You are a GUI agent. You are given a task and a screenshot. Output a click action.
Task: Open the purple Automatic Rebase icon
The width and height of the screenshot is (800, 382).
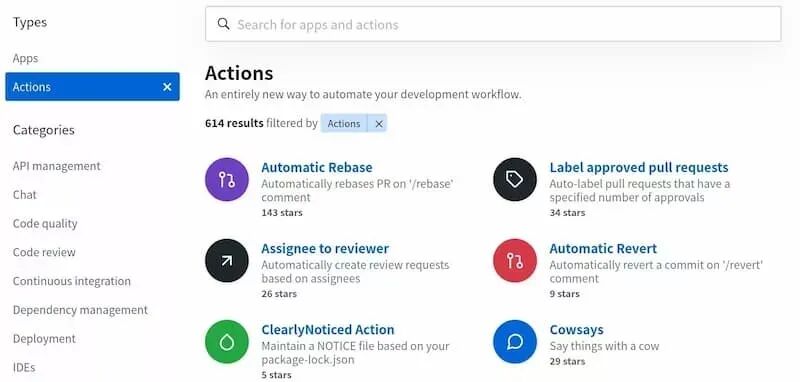pos(227,180)
